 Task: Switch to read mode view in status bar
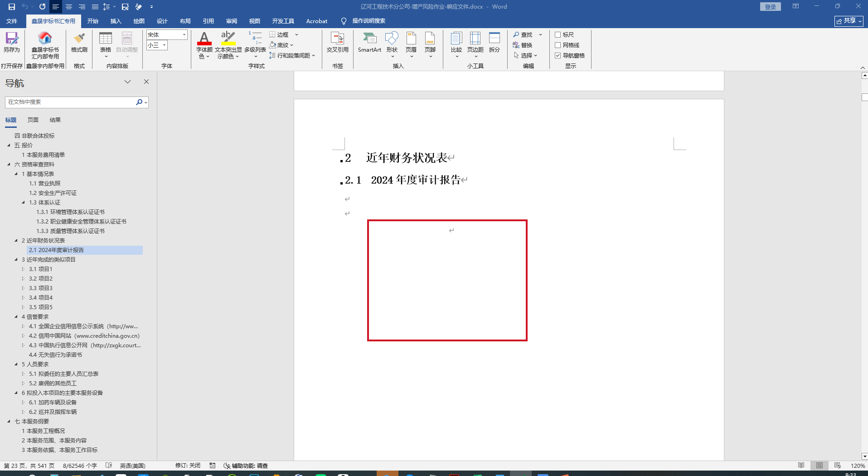pyautogui.click(x=801, y=466)
